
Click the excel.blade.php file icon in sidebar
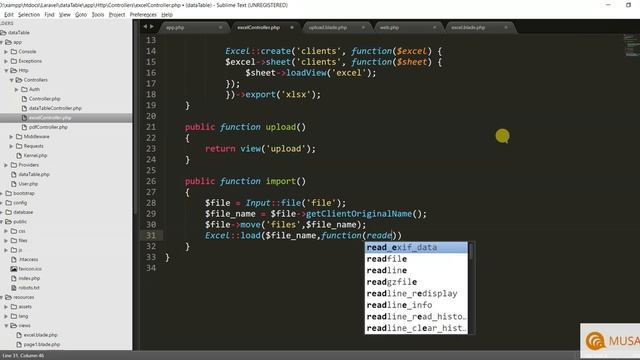click(x=19, y=335)
